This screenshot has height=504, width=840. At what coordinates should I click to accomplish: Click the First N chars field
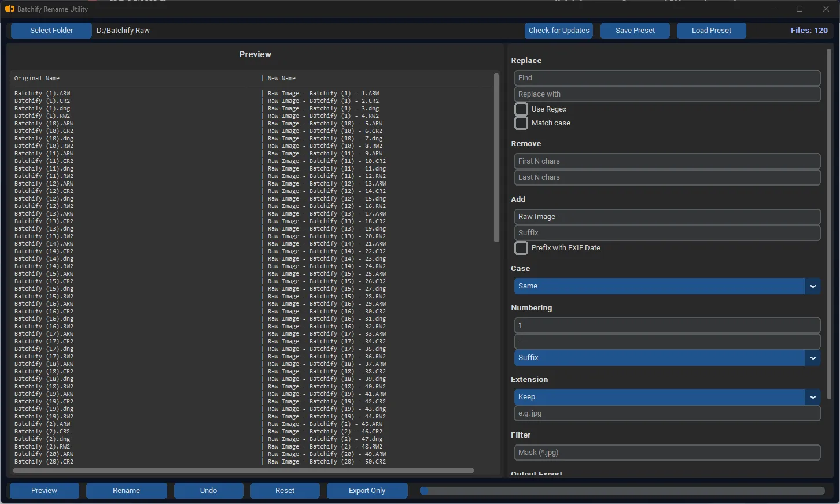(x=666, y=161)
